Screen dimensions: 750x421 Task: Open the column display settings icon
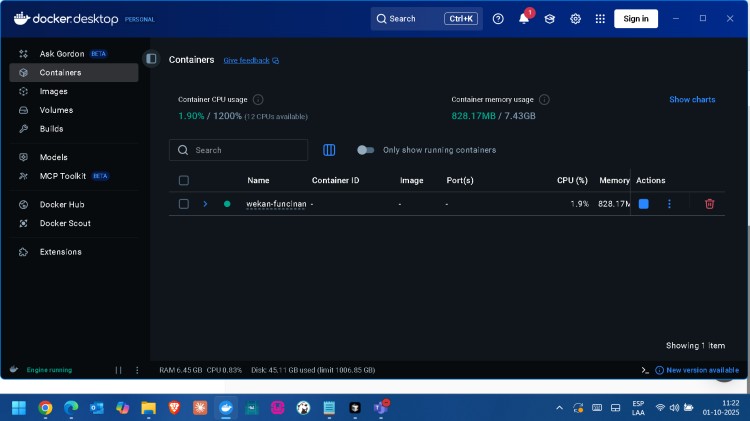[x=329, y=150]
